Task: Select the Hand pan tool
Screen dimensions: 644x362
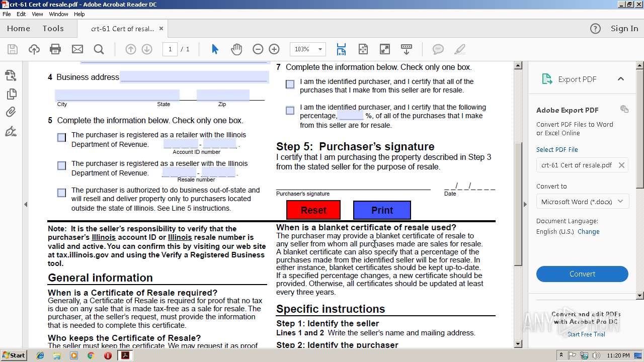Action: pos(236,49)
